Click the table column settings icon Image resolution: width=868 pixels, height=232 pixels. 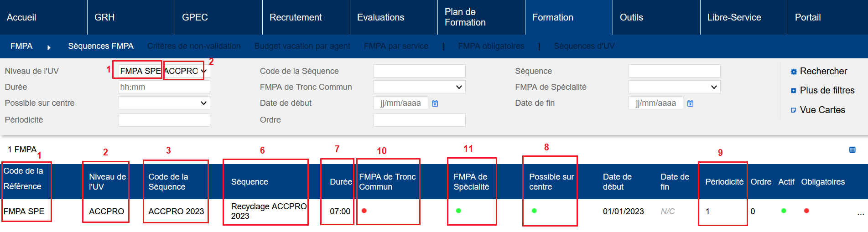pos(852,150)
